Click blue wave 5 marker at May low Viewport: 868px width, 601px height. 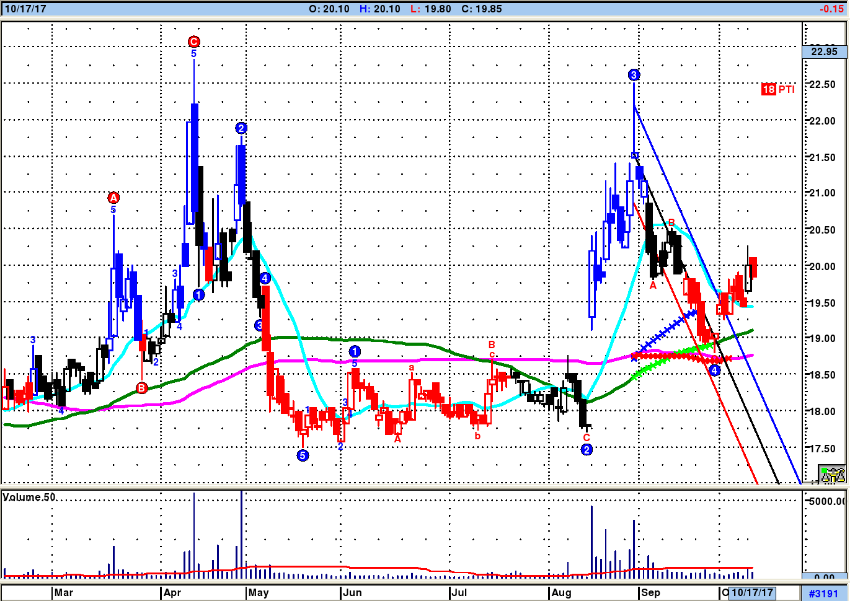tap(303, 455)
